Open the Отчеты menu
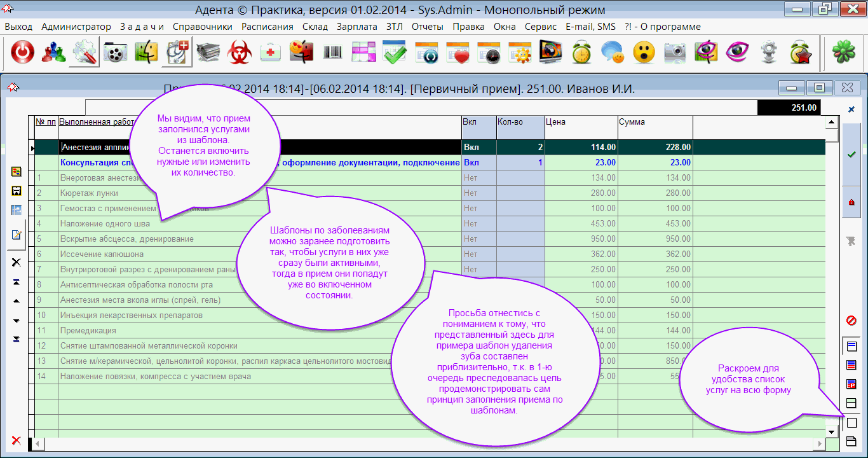This screenshot has width=868, height=458. 427,27
